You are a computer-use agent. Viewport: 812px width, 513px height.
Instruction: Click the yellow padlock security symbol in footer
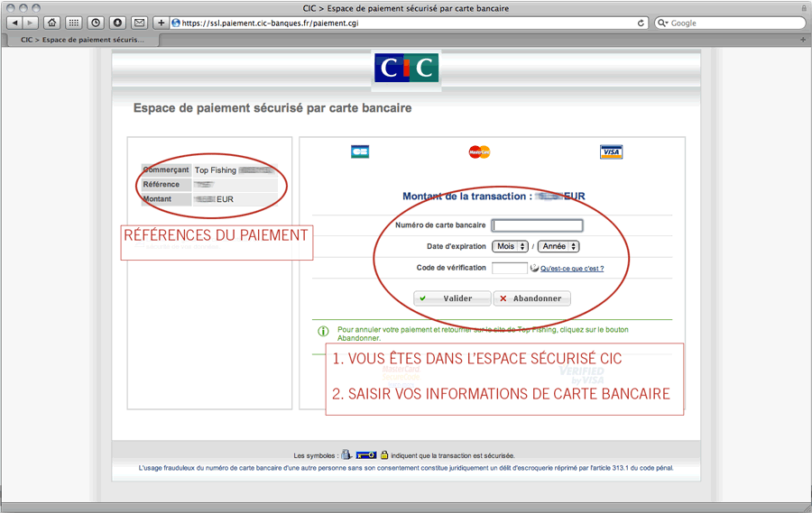(384, 455)
